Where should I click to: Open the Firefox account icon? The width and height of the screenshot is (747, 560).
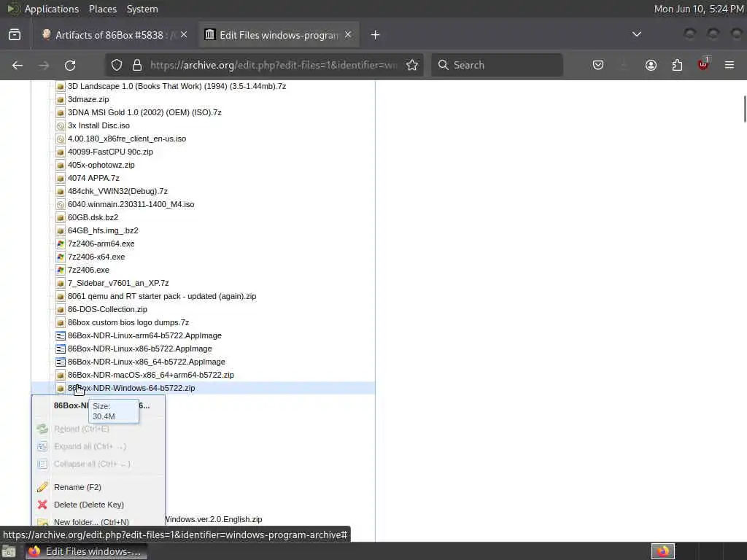tap(651, 65)
